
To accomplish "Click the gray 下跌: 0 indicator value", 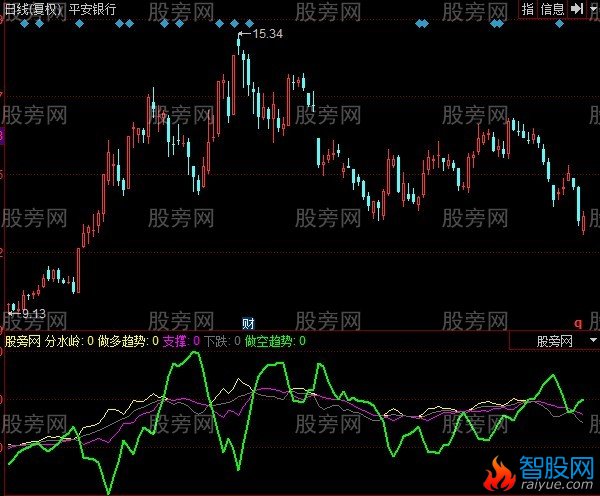I will click(222, 341).
